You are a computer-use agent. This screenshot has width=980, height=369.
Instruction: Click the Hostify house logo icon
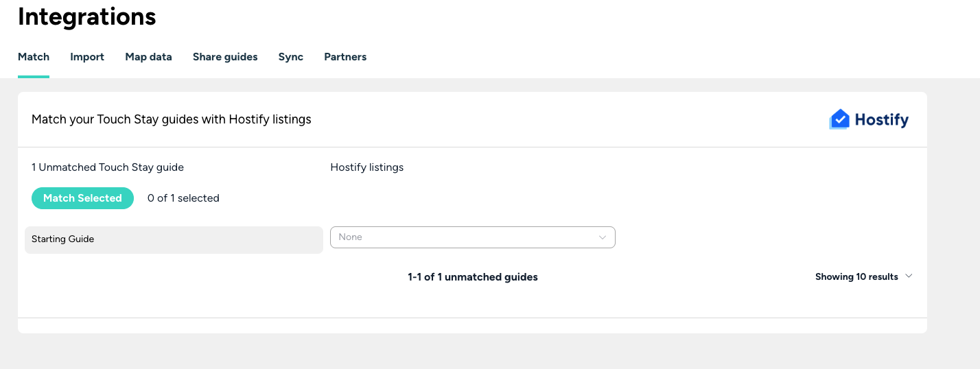click(839, 119)
